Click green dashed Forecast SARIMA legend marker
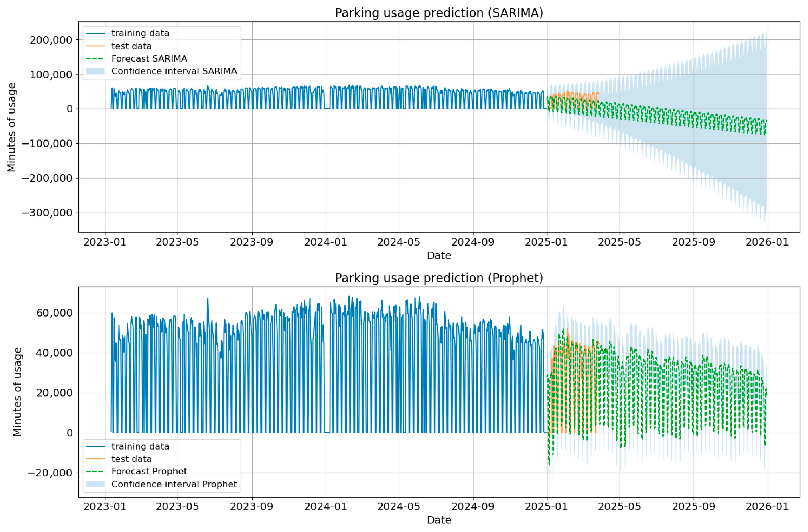 click(x=95, y=58)
